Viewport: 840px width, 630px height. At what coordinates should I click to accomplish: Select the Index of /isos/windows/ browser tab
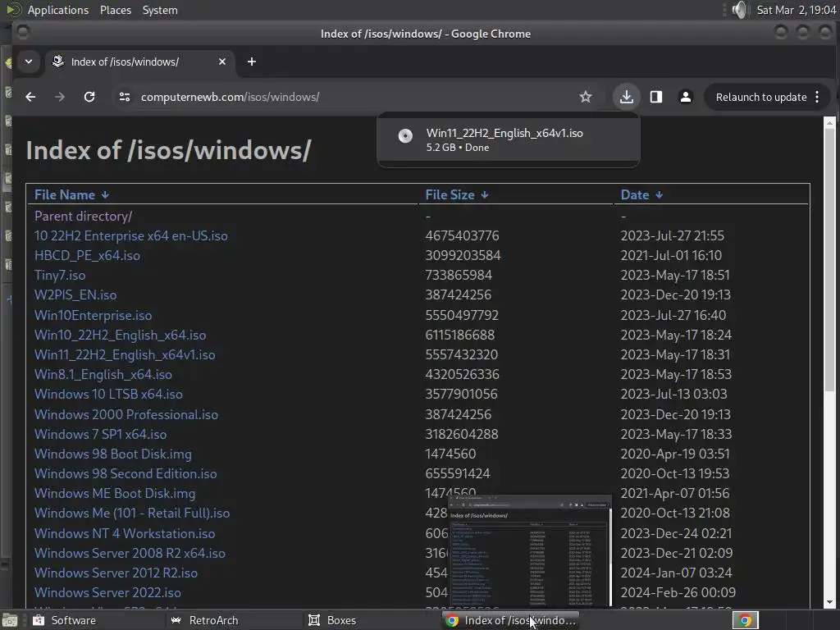click(x=139, y=62)
